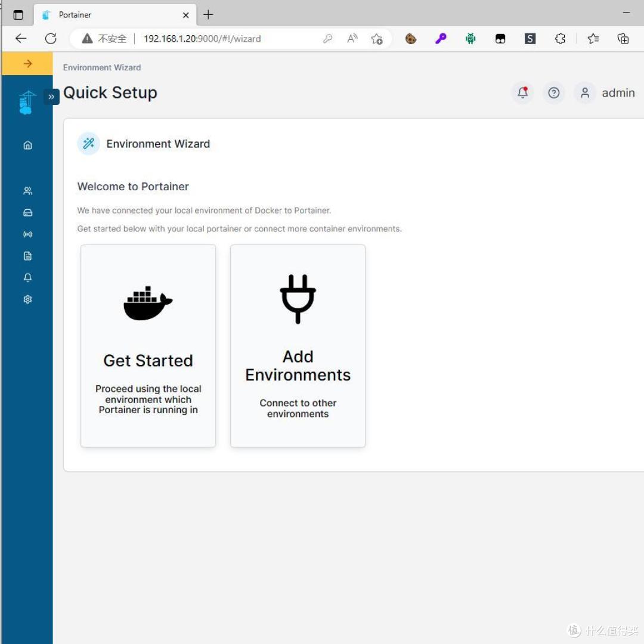Click the address bar URL field

[227, 39]
